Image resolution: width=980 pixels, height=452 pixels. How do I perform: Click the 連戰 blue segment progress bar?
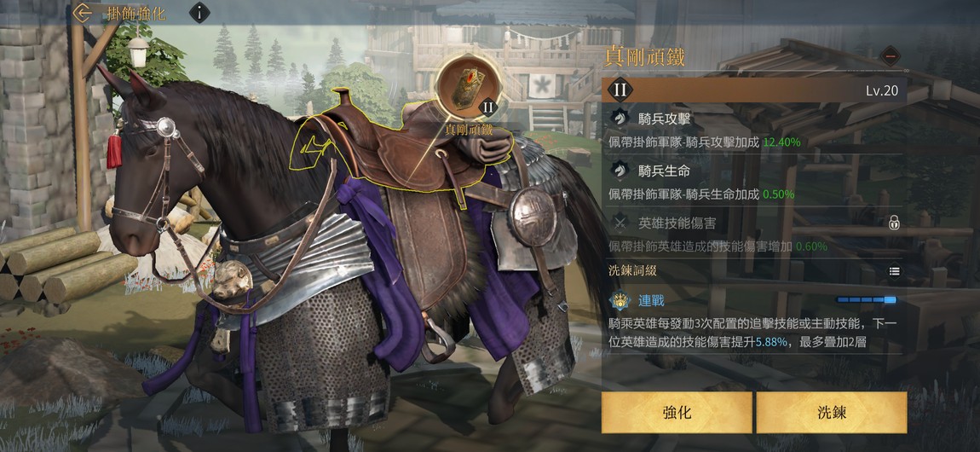pos(867,301)
